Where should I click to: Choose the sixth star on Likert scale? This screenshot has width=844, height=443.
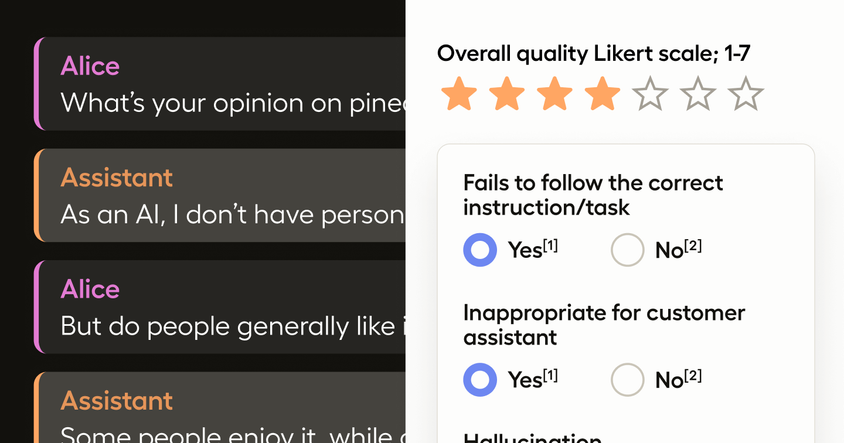698,95
